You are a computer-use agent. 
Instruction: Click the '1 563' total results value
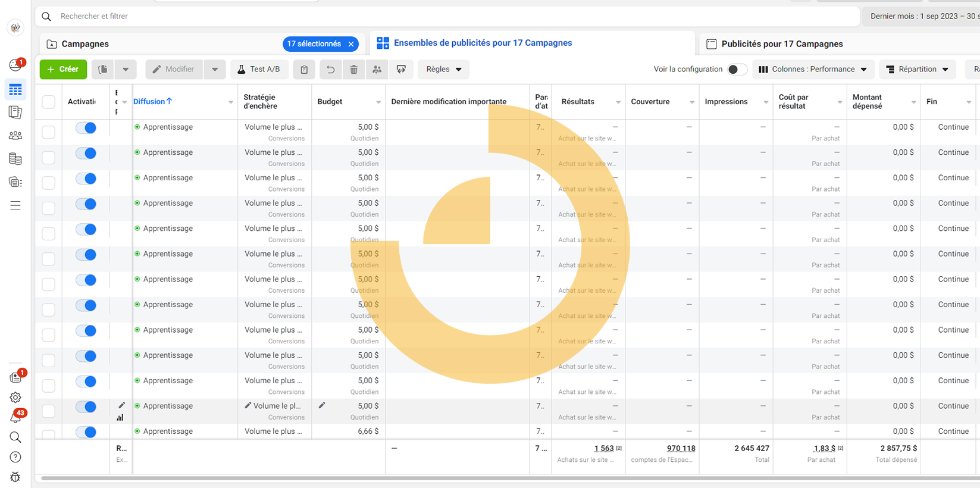[603, 448]
